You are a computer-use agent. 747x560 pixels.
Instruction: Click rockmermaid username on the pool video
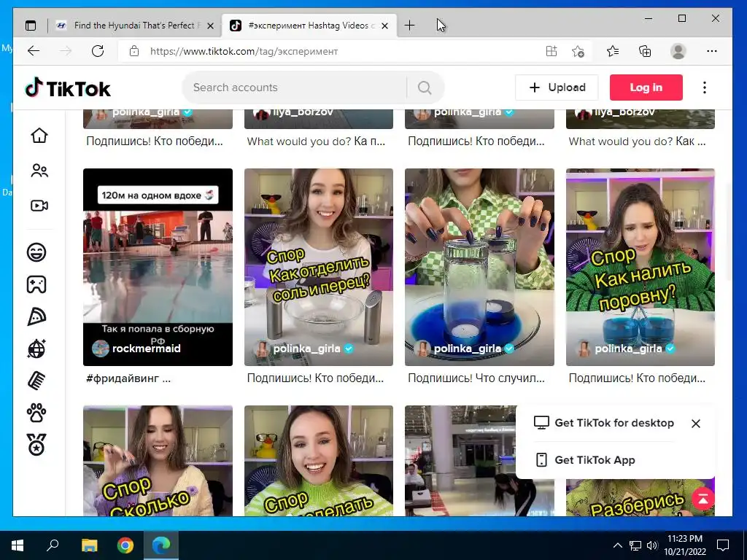click(146, 349)
